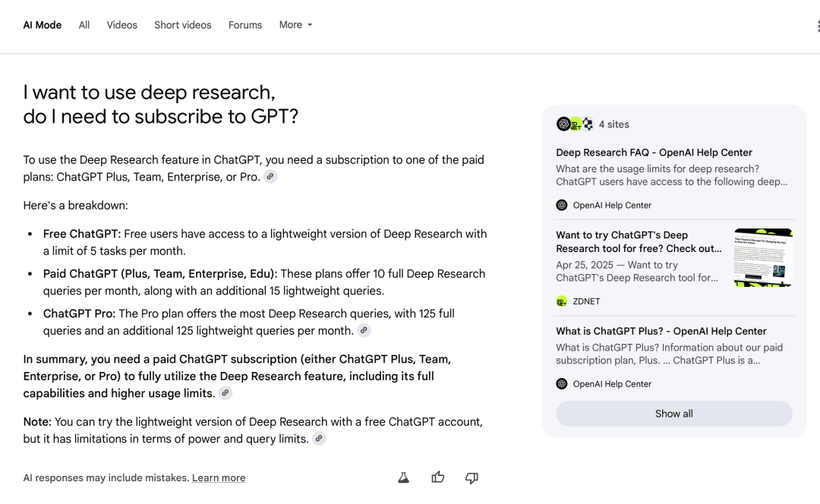Click the site favicons cluster beside '4 sites'

[x=575, y=124]
